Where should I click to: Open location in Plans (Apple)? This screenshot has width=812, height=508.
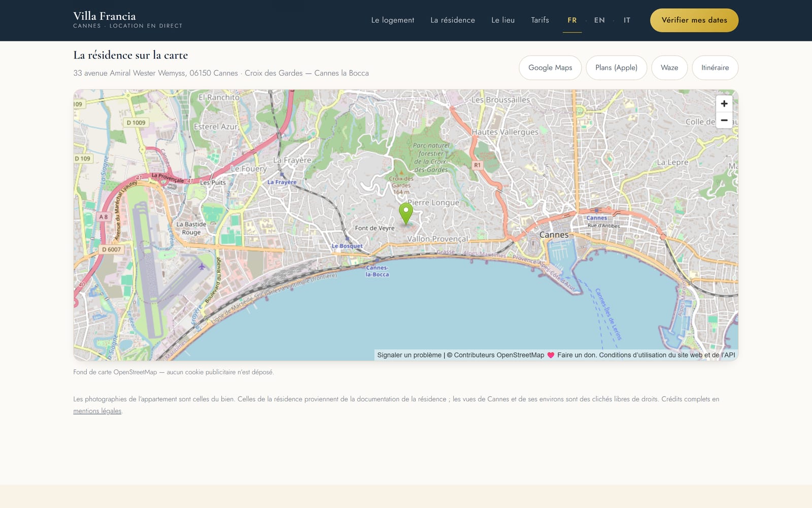point(616,68)
